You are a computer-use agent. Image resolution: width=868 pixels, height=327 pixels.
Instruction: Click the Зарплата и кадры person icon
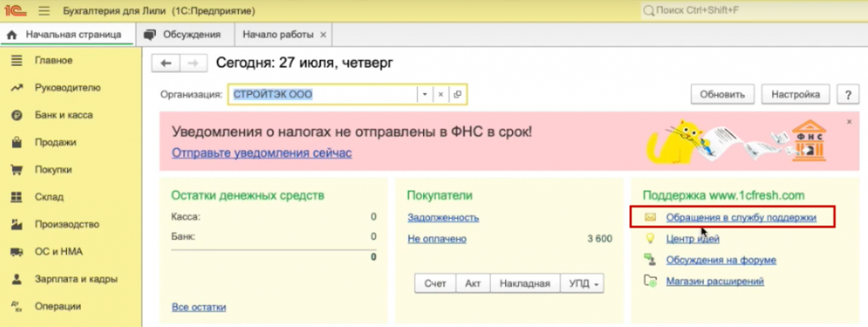click(17, 279)
